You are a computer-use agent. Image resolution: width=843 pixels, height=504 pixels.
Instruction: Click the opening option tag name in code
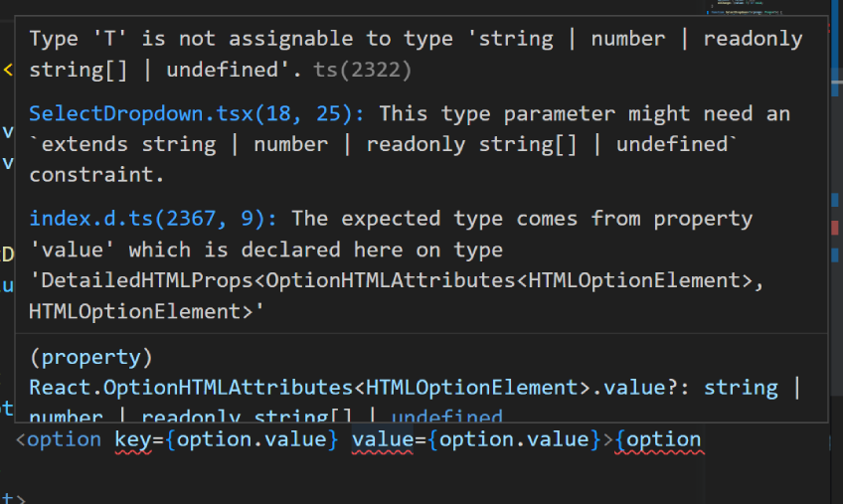click(65, 439)
